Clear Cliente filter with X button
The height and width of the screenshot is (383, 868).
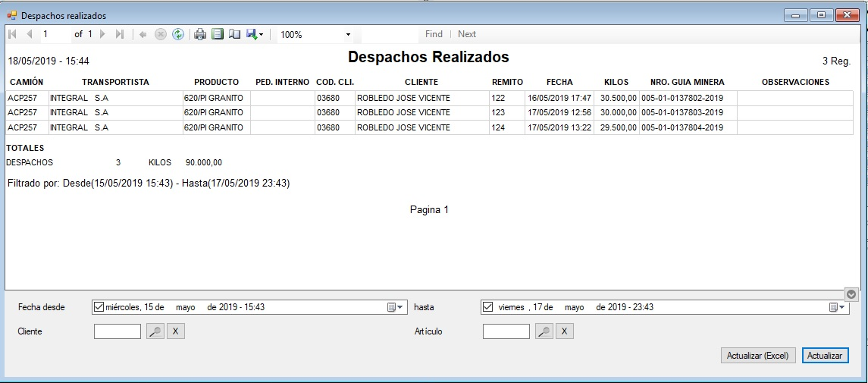(175, 331)
